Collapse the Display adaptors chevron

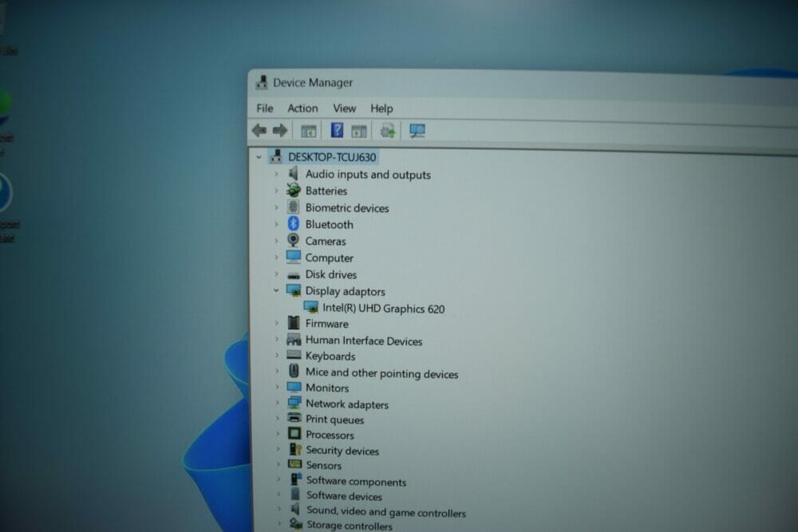pyautogui.click(x=276, y=290)
